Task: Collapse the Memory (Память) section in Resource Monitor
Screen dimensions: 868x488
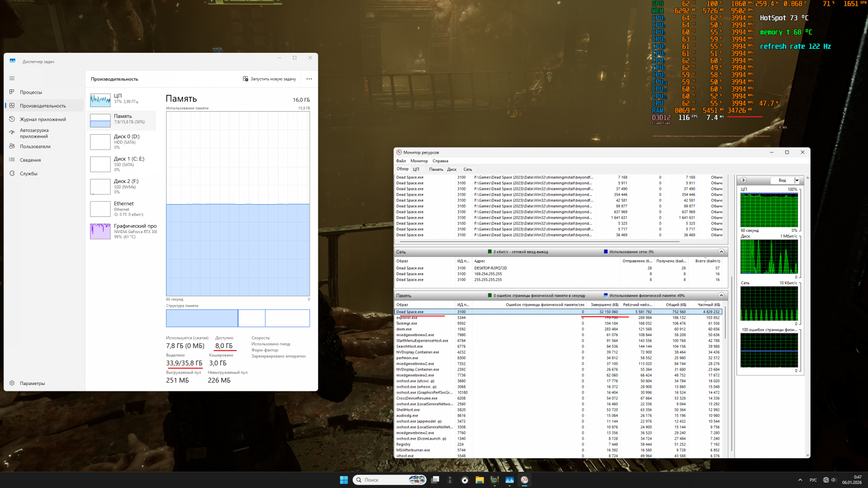Action: (721, 296)
